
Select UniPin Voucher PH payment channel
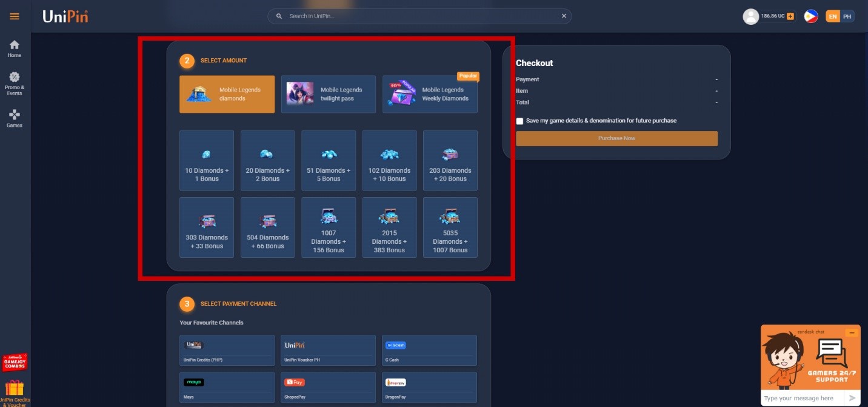tap(329, 351)
